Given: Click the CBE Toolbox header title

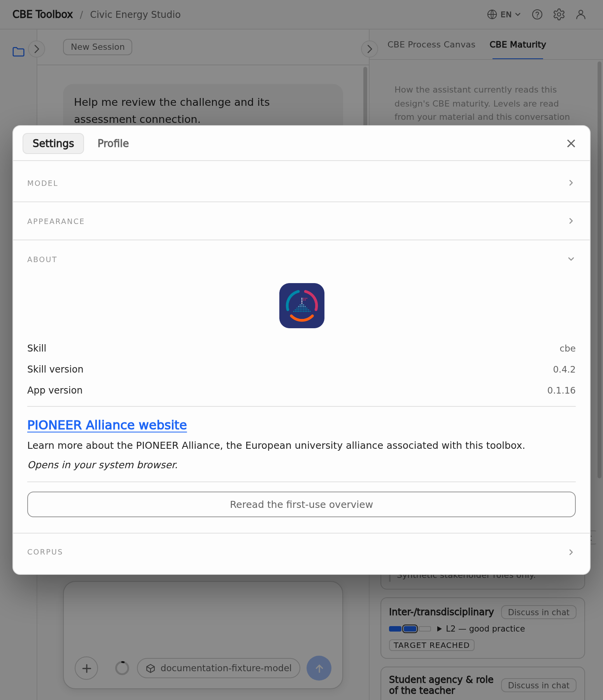Looking at the screenshot, I should pyautogui.click(x=43, y=14).
